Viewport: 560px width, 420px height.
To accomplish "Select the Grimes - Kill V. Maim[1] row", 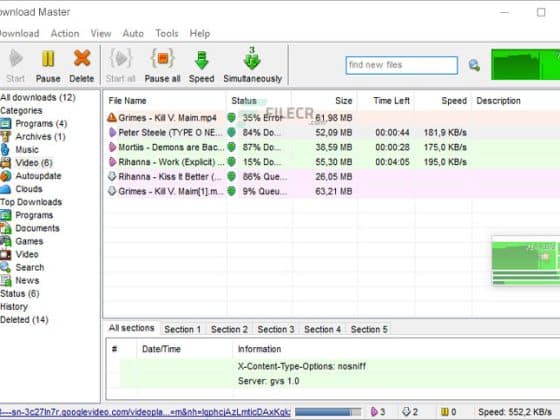I will click(x=332, y=191).
